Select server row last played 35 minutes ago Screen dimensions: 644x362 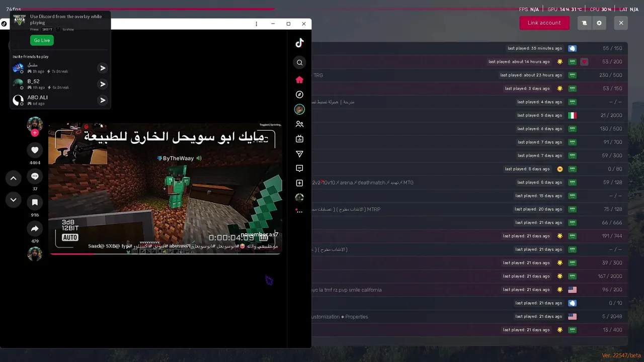coord(469,48)
